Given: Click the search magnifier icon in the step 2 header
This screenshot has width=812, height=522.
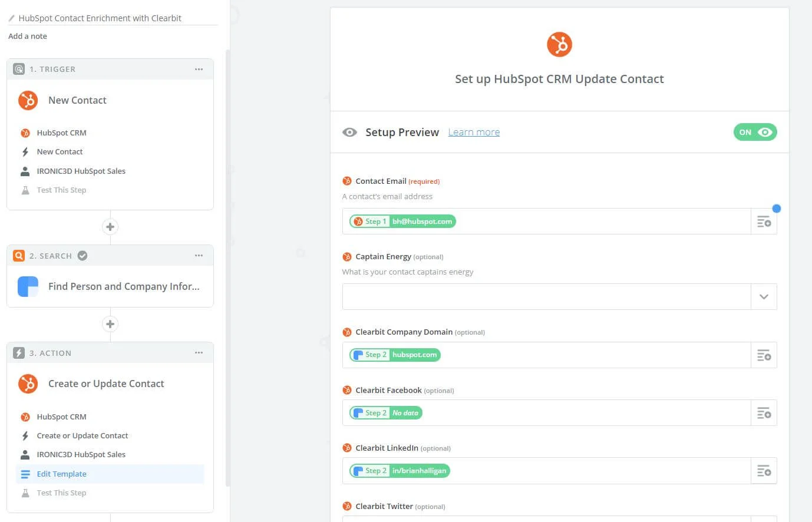Looking at the screenshot, I should [x=19, y=256].
